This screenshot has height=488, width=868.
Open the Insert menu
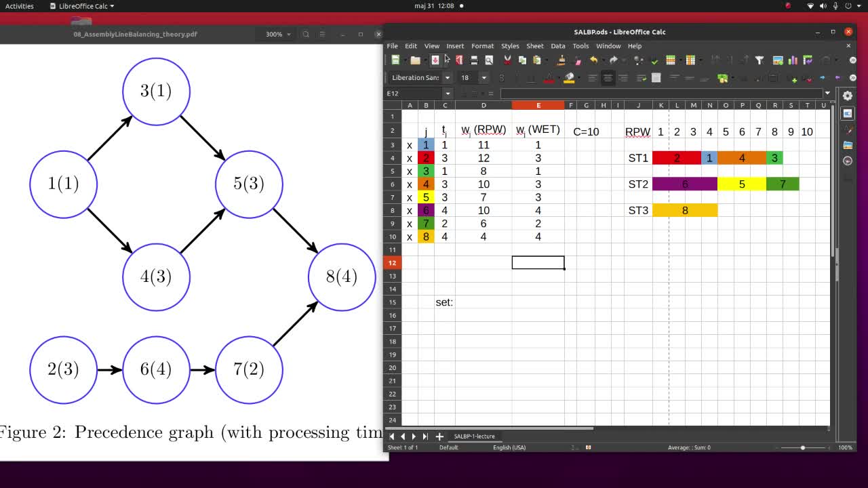point(455,46)
